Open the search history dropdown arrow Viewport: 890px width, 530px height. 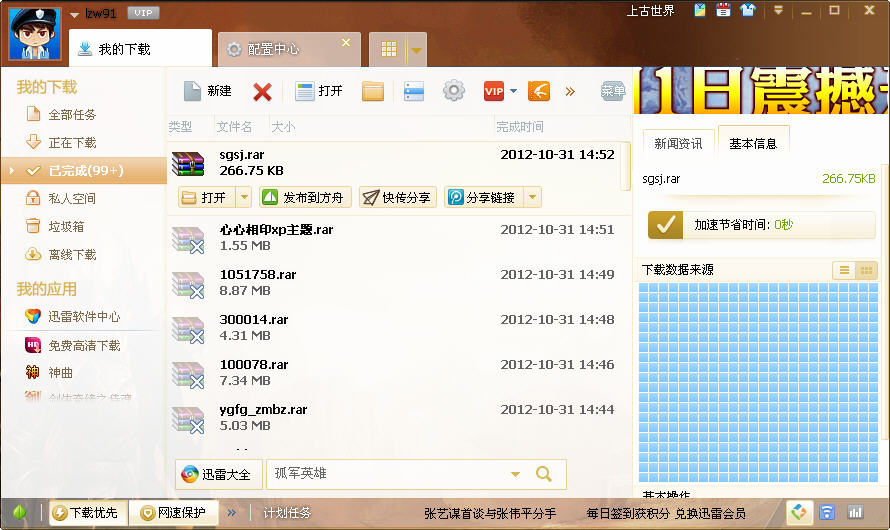(x=515, y=474)
